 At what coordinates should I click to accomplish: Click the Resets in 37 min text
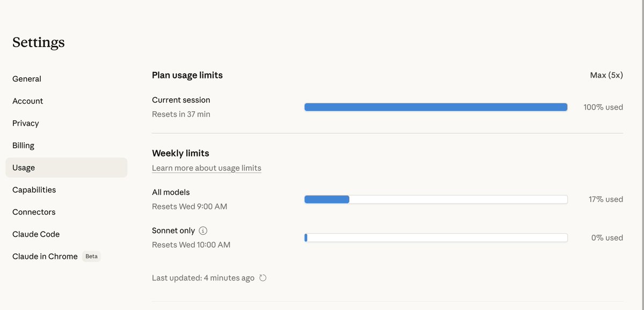click(x=181, y=114)
